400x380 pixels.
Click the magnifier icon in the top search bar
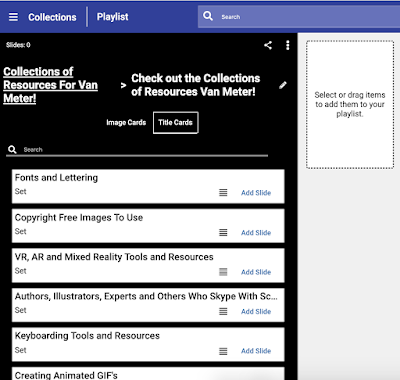[208, 16]
